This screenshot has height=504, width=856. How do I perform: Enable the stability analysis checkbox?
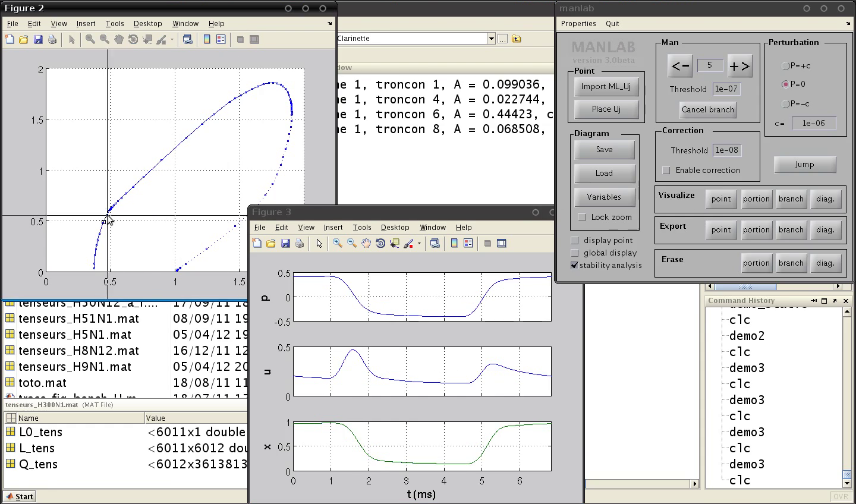(x=575, y=266)
